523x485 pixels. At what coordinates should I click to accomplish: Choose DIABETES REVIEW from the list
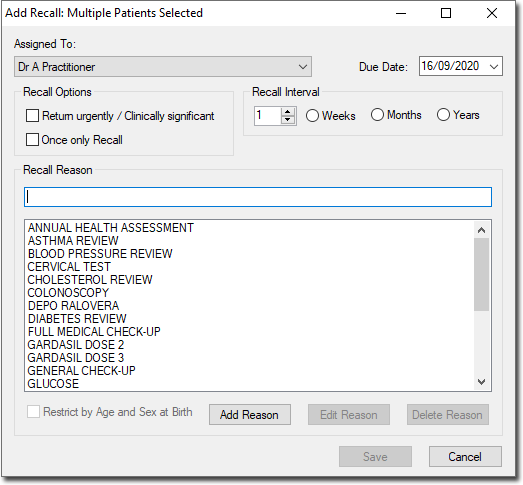tap(77, 319)
